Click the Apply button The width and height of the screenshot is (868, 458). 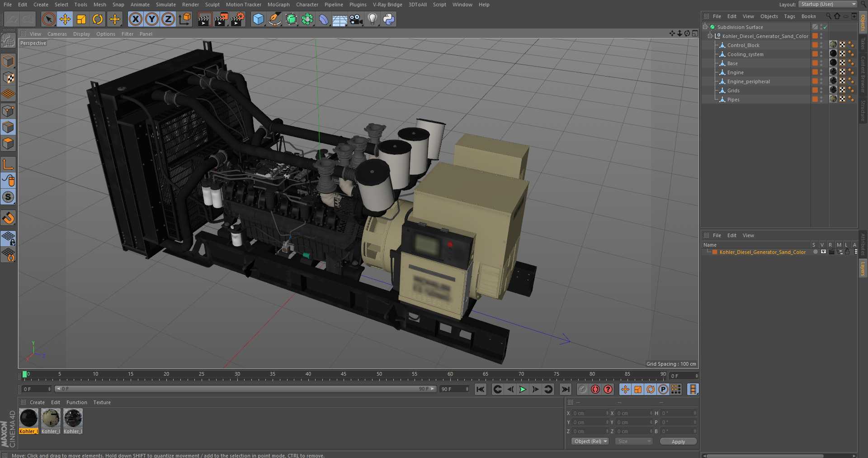tap(678, 442)
